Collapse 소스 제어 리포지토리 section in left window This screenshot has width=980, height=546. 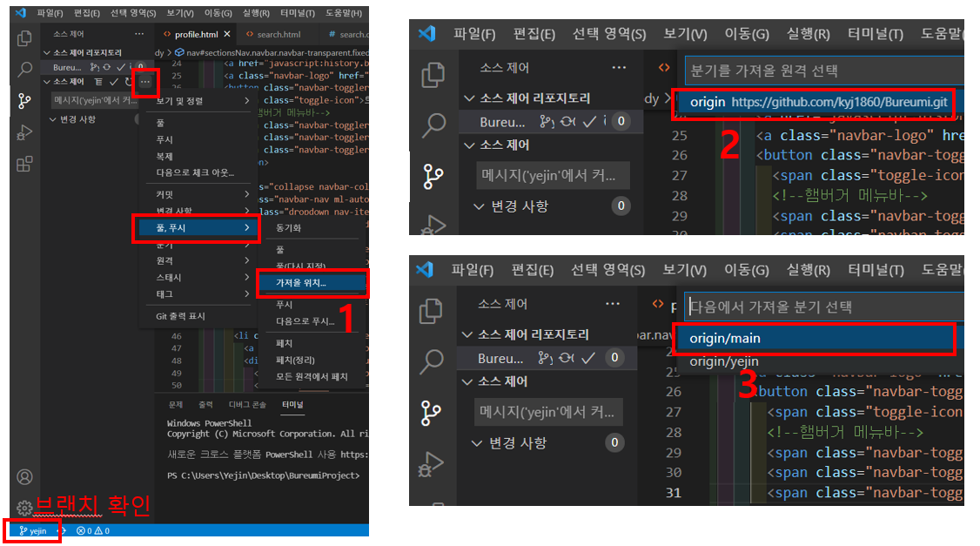46,52
